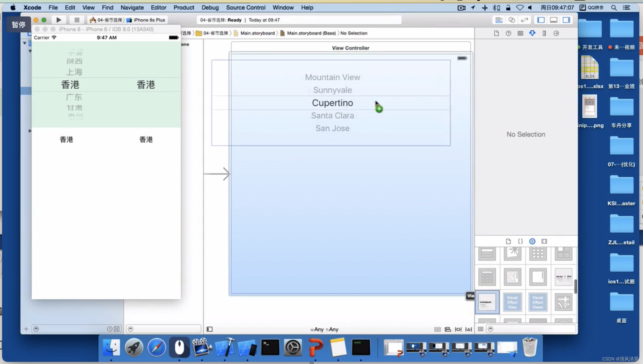Grab the object library scrollbar
This screenshot has width=643, height=364.
(x=575, y=287)
